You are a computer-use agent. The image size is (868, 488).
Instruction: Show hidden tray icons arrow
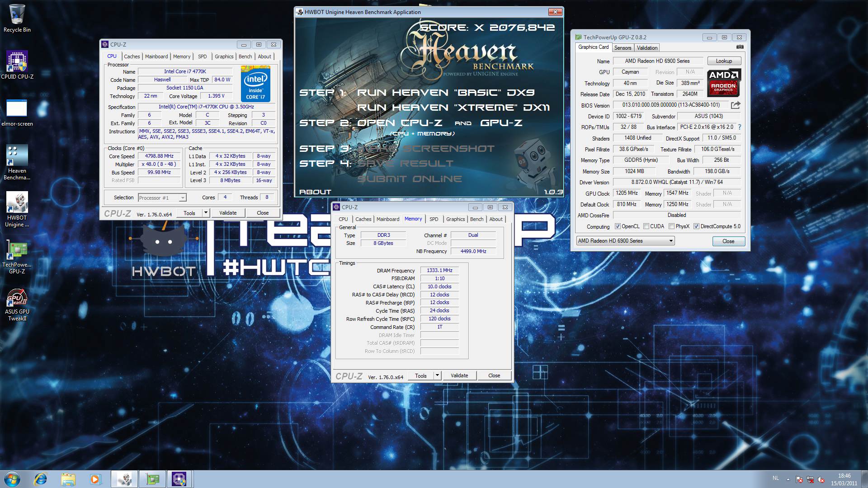pyautogui.click(x=788, y=479)
